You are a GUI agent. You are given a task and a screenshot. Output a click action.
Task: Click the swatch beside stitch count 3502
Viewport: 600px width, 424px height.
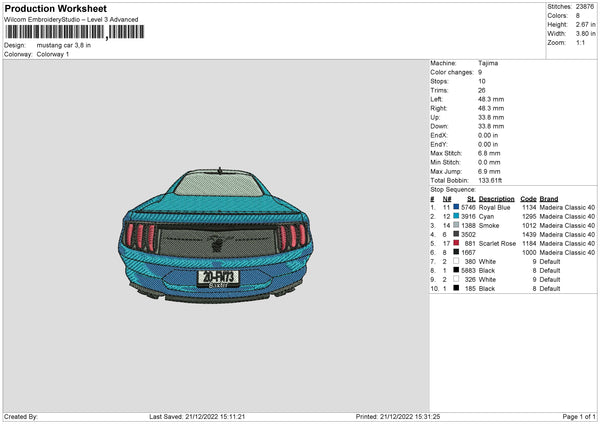click(x=456, y=234)
